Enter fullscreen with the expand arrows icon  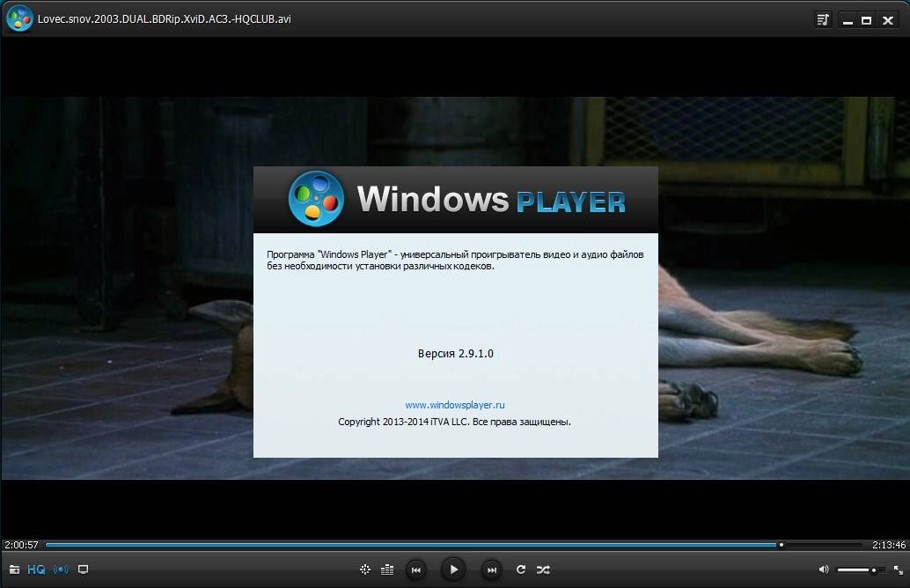tap(899, 570)
